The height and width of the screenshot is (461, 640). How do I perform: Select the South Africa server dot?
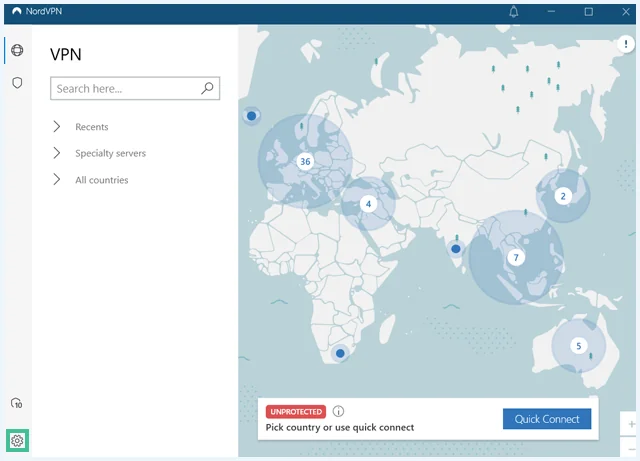coord(340,353)
